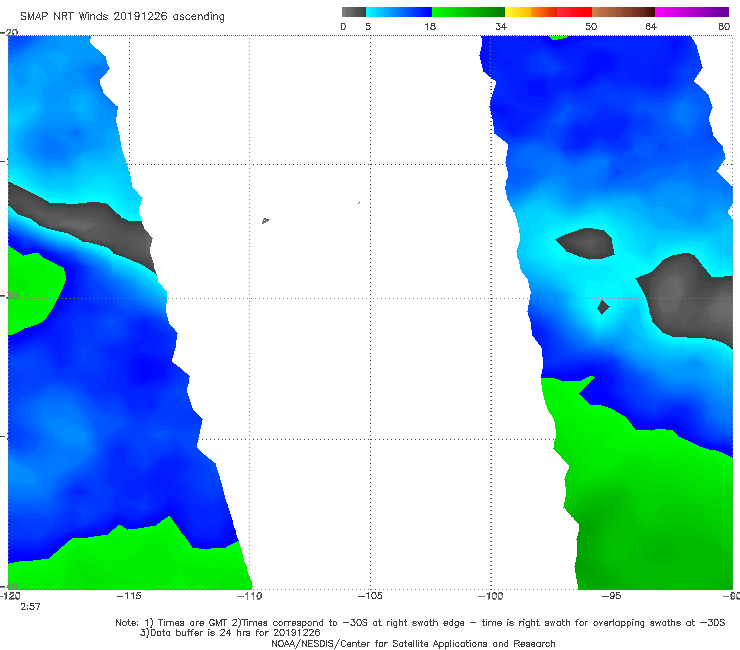Click the longitude label '-110'
740x650 pixels.
point(249,596)
